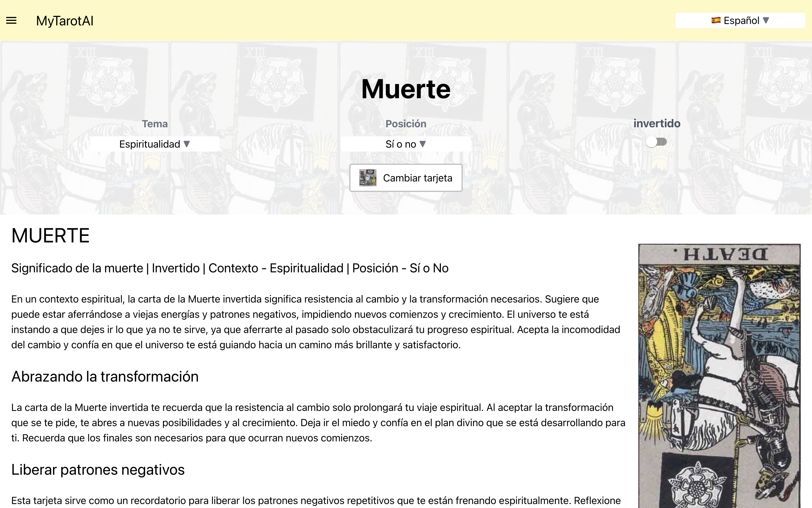Click the Spanish flag icon
Image resolution: width=812 pixels, height=508 pixels.
716,21
